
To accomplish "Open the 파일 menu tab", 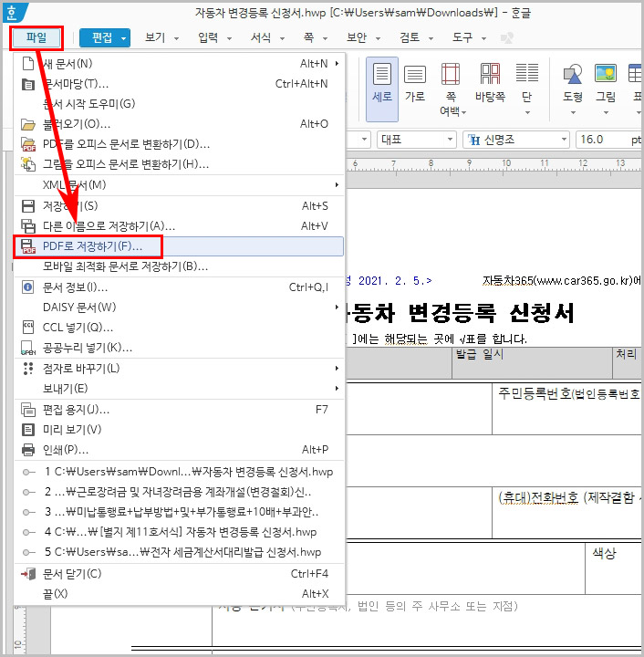I will [x=36, y=37].
